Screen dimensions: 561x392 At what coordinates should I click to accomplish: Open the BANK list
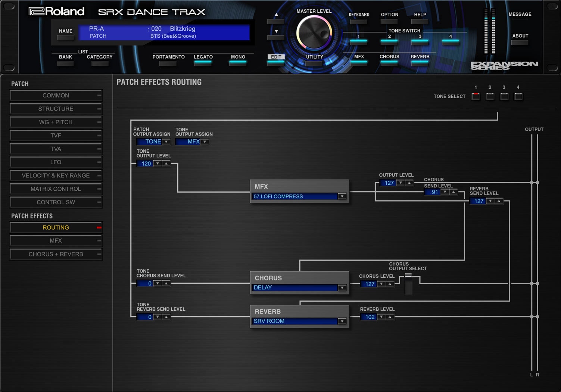[65, 63]
